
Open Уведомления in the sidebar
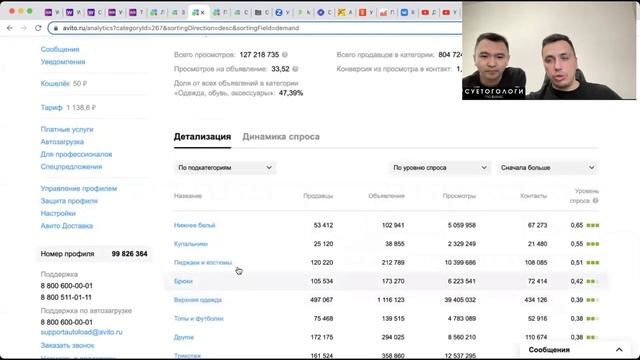pyautogui.click(x=63, y=62)
